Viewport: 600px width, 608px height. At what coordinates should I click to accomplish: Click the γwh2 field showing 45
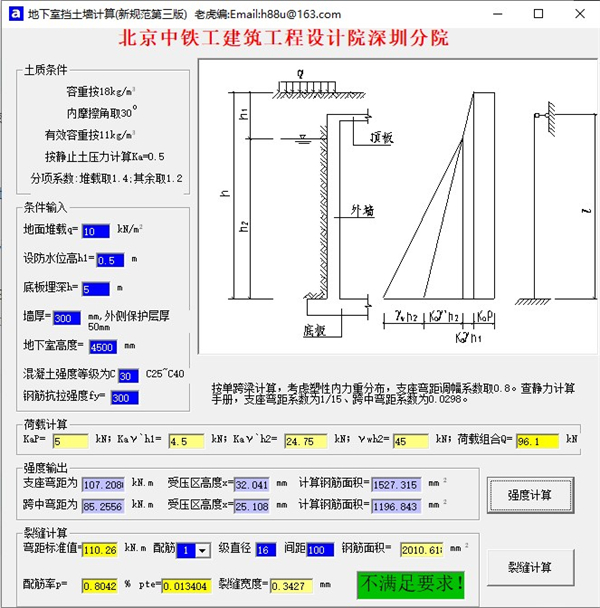pos(411,441)
